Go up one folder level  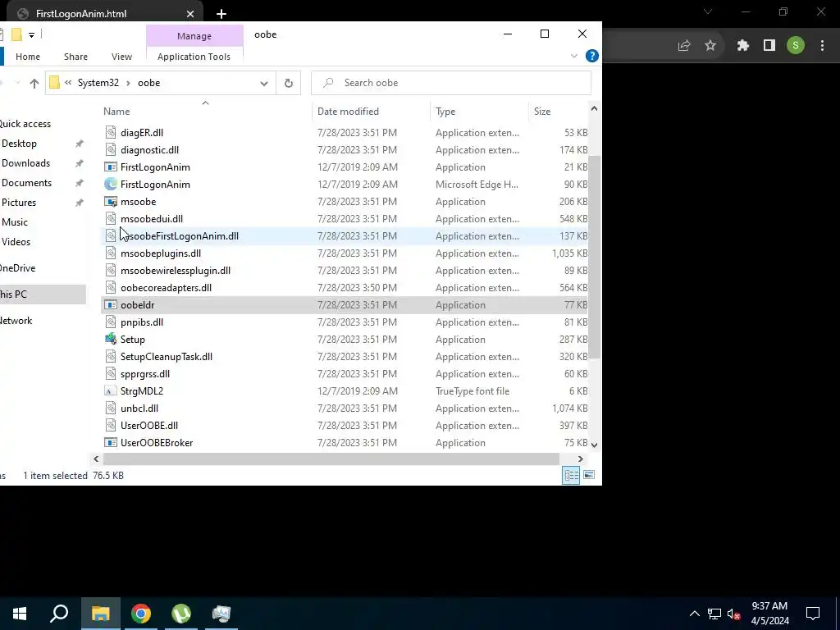(x=34, y=83)
